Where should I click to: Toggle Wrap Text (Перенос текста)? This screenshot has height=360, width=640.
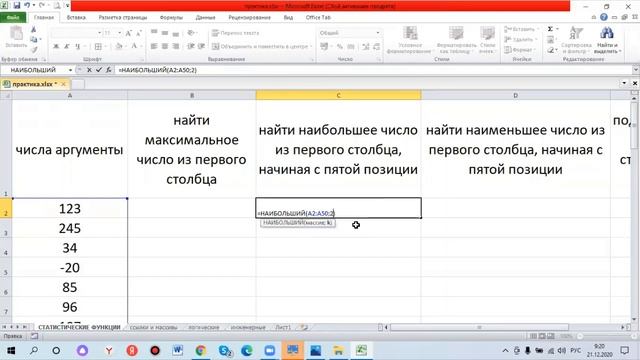click(x=236, y=33)
